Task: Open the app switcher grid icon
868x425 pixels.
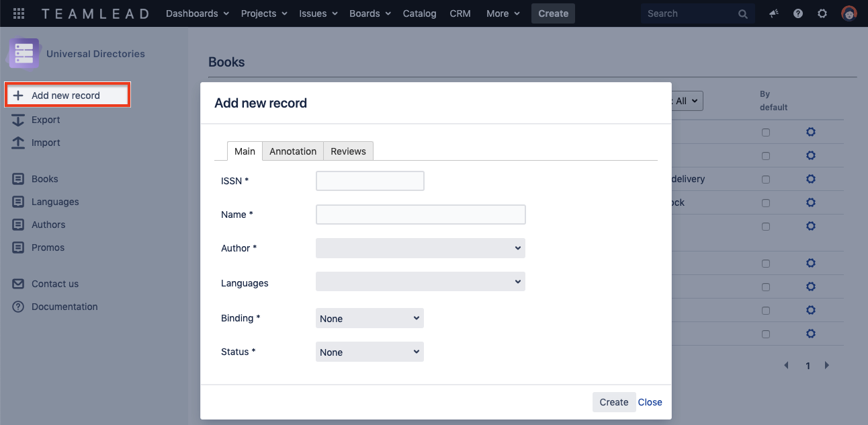Action: click(x=19, y=13)
